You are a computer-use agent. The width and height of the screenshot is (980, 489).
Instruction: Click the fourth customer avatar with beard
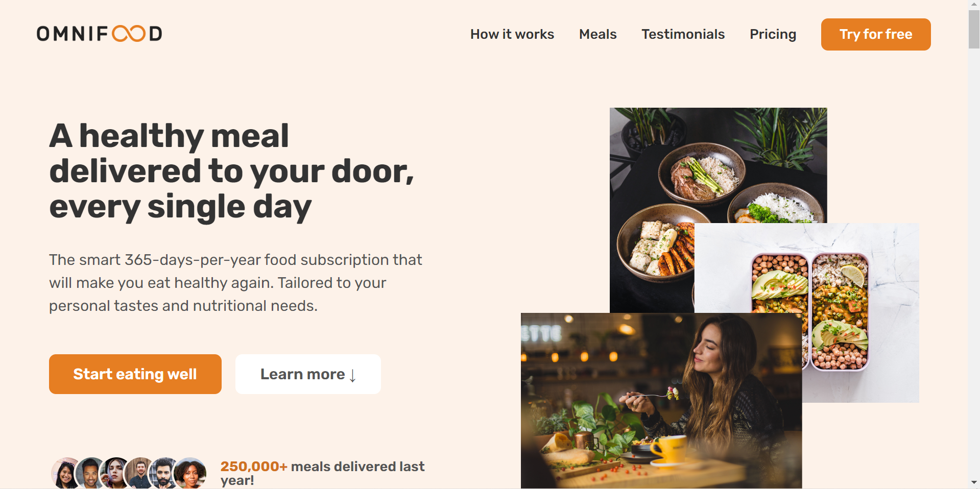(139, 473)
